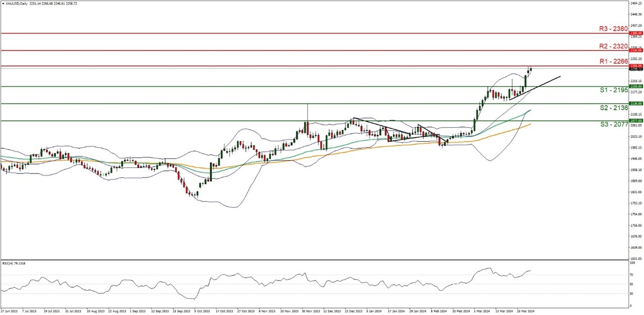
Task: Click the green 2195.00 price axis tag
Action: (x=636, y=86)
